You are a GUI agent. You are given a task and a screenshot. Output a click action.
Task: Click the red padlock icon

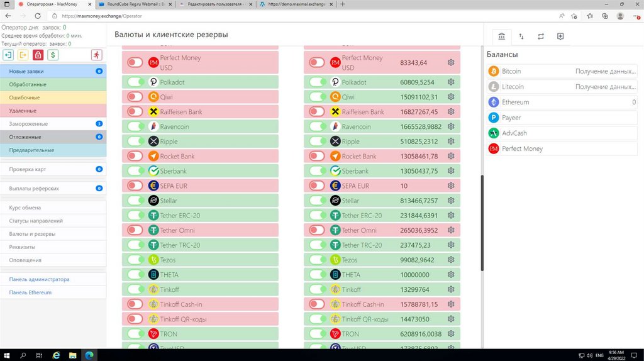(x=38, y=55)
